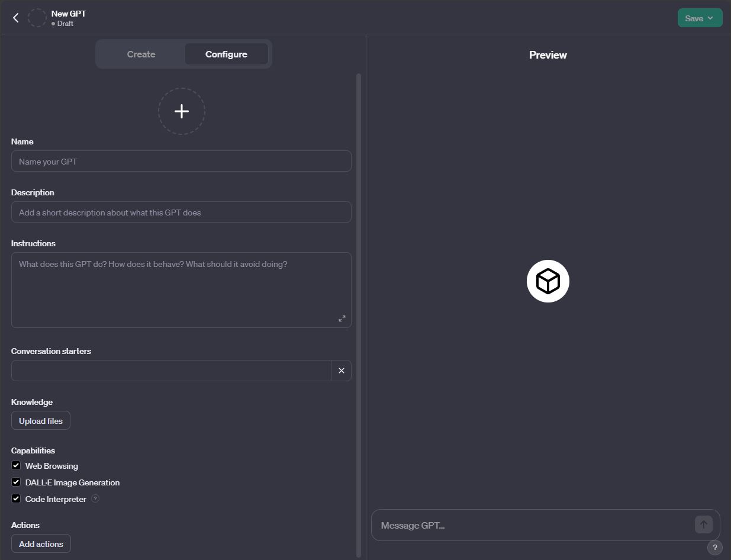The width and height of the screenshot is (731, 560).
Task: Click the cube icon in the Preview
Action: [548, 281]
